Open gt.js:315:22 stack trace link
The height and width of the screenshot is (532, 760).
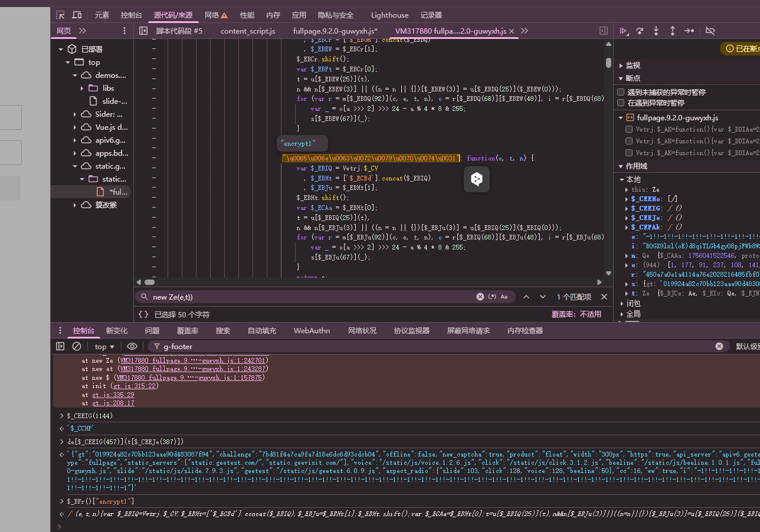[133, 385]
